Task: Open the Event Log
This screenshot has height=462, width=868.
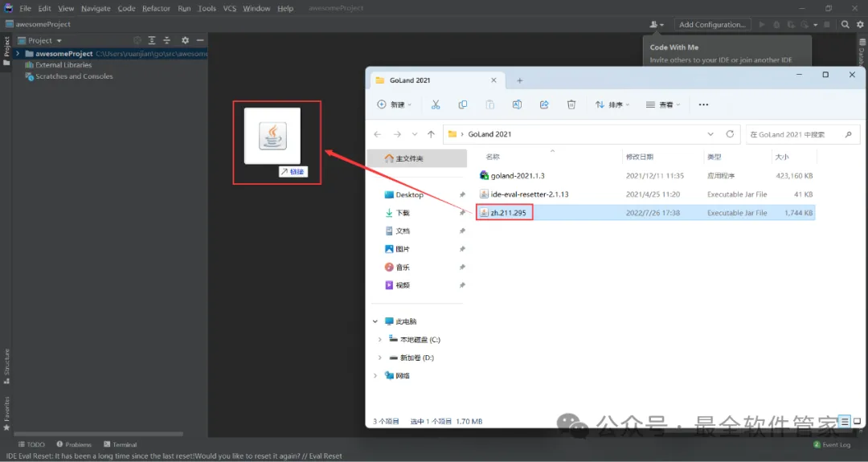Action: 832,444
